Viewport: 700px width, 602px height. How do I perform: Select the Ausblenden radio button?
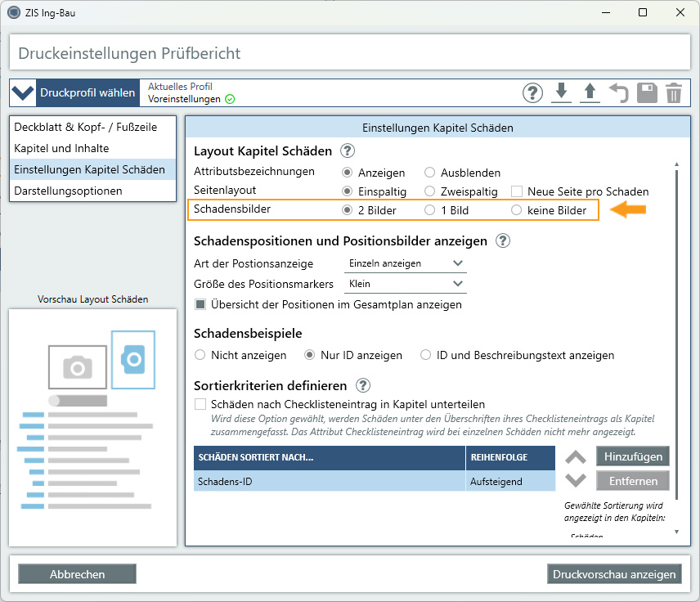[430, 173]
